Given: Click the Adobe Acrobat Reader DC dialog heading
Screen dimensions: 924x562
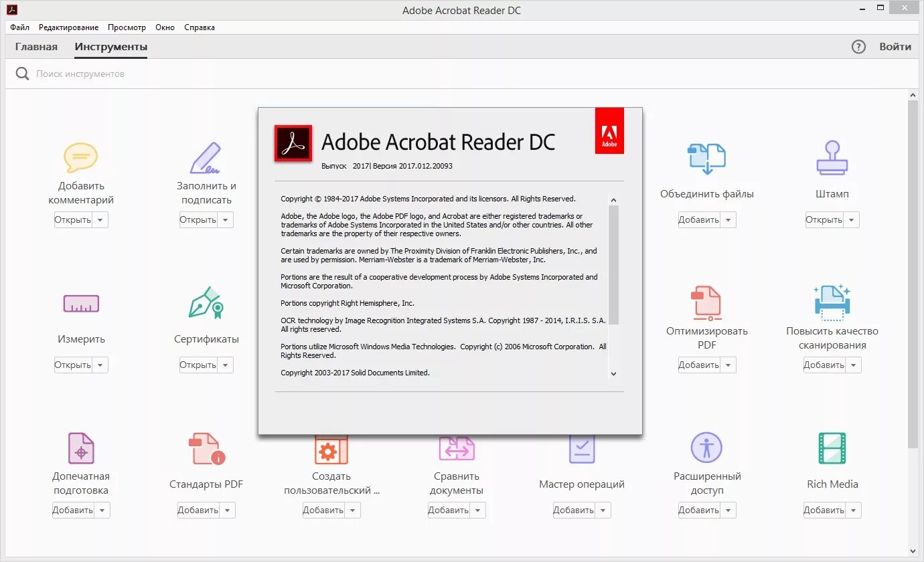Looking at the screenshot, I should [439, 142].
